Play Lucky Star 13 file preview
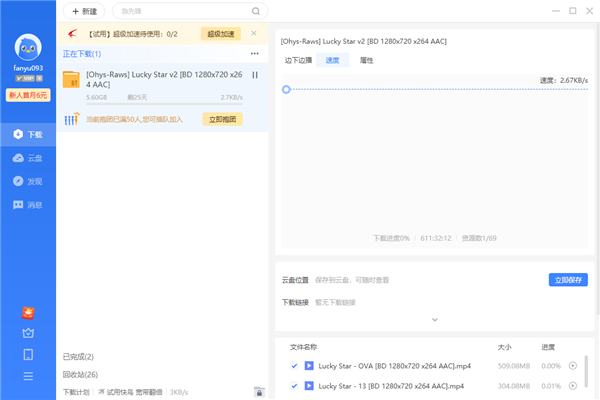The height and width of the screenshot is (400, 600). coord(572,385)
